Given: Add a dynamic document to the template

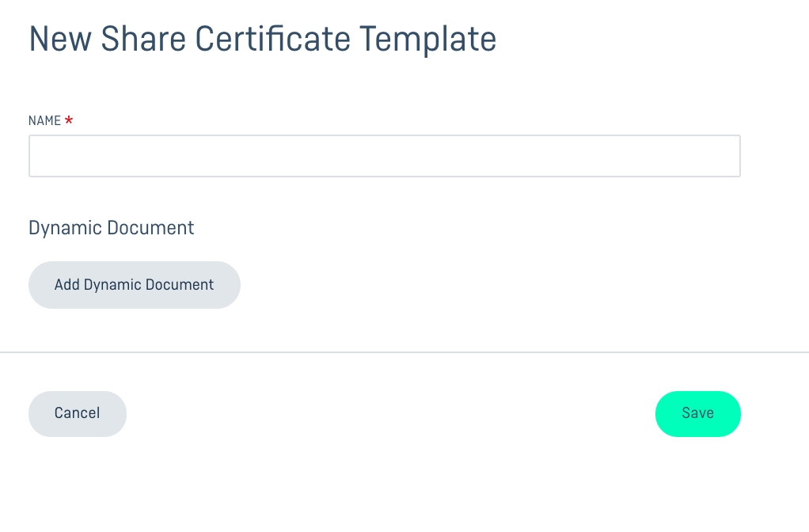Looking at the screenshot, I should 134,285.
